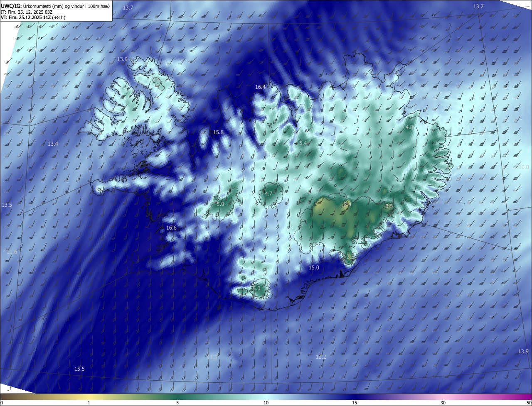Screen dimensions: 532x406
Task: Click the 13.9 value above the Westfjords
Action: (x=122, y=59)
